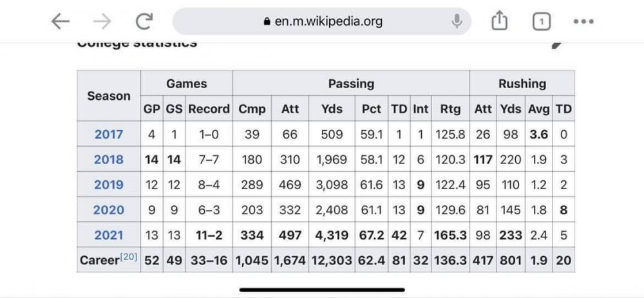The height and width of the screenshot is (298, 644).
Task: Open the tab switcher showing 1 tab
Action: click(x=541, y=22)
